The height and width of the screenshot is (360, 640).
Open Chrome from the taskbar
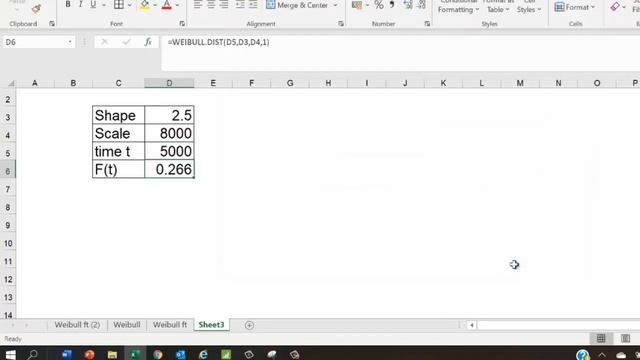click(x=158, y=354)
